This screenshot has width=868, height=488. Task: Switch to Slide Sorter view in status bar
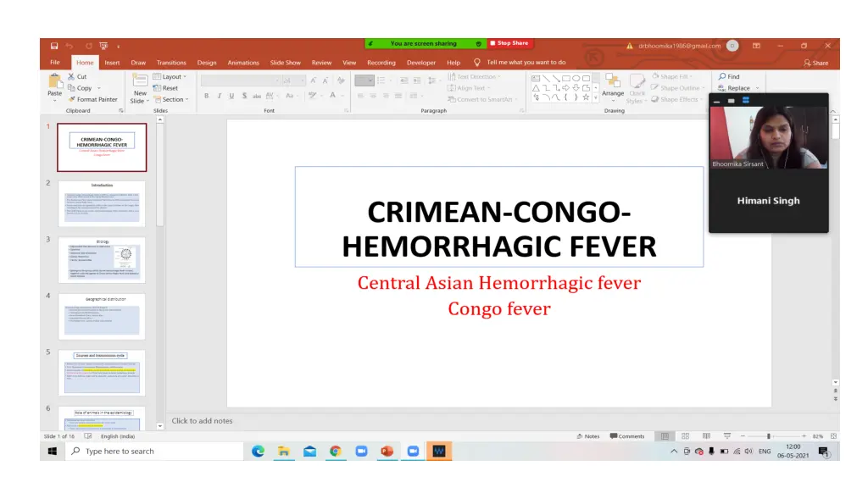pos(685,436)
